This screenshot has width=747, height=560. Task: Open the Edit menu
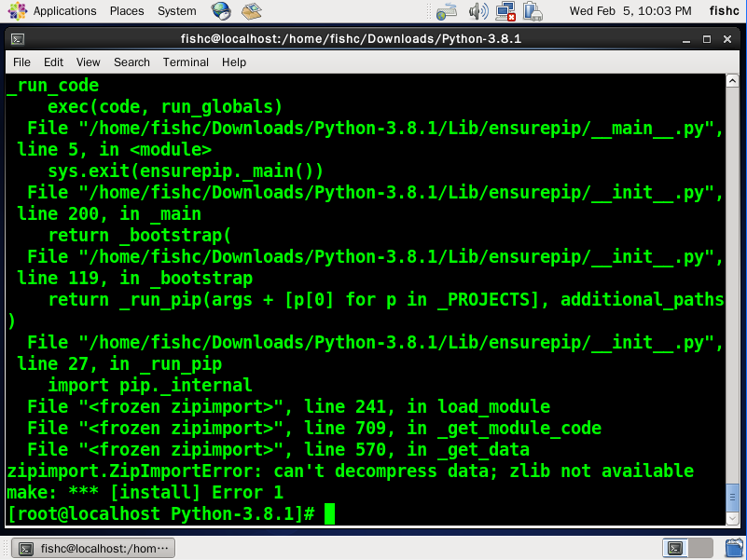coord(53,62)
